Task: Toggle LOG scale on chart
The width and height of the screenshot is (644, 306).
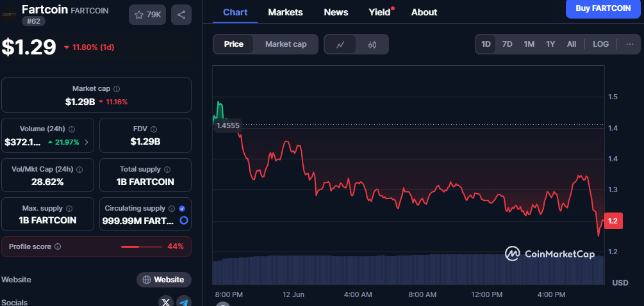Action: click(x=600, y=44)
